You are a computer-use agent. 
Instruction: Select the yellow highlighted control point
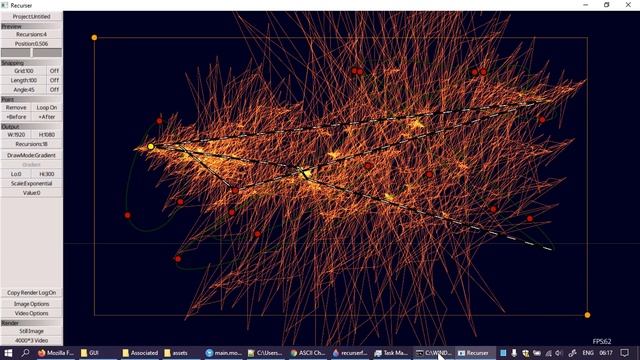151,147
